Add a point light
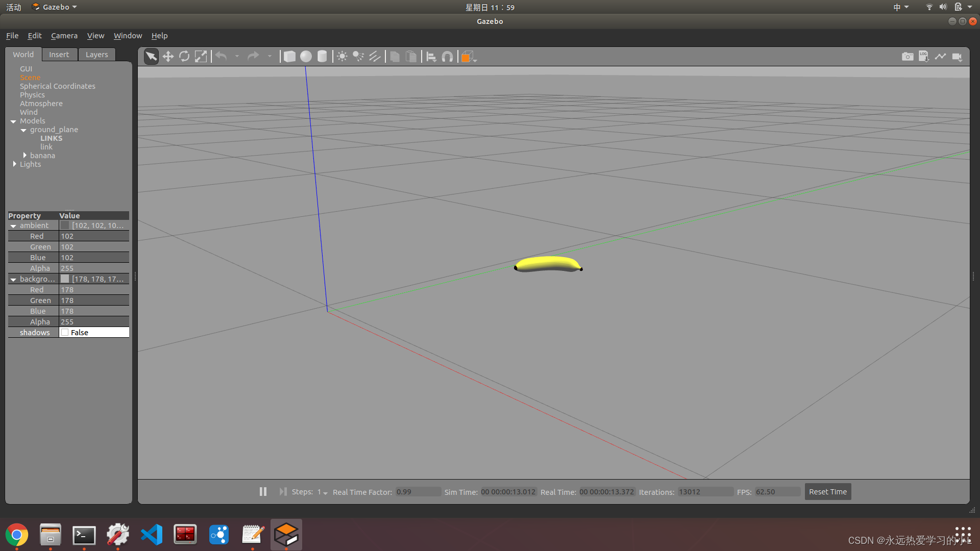Image resolution: width=980 pixels, height=551 pixels. click(x=342, y=57)
